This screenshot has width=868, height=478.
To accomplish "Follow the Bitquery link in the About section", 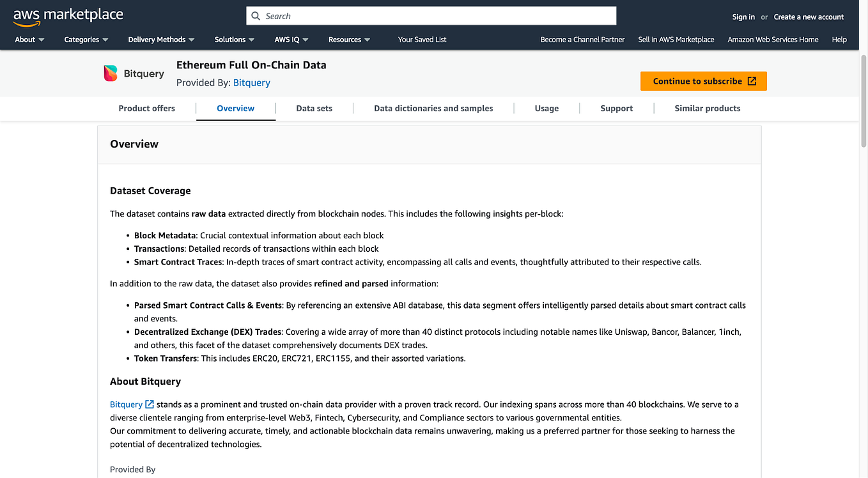I will click(125, 403).
